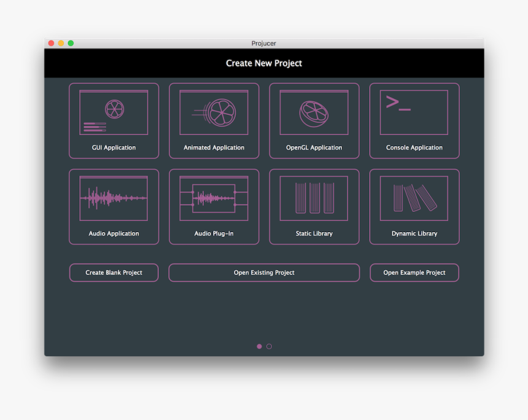Image resolution: width=528 pixels, height=420 pixels.
Task: Switch to the second page indicator dot
Action: click(269, 346)
